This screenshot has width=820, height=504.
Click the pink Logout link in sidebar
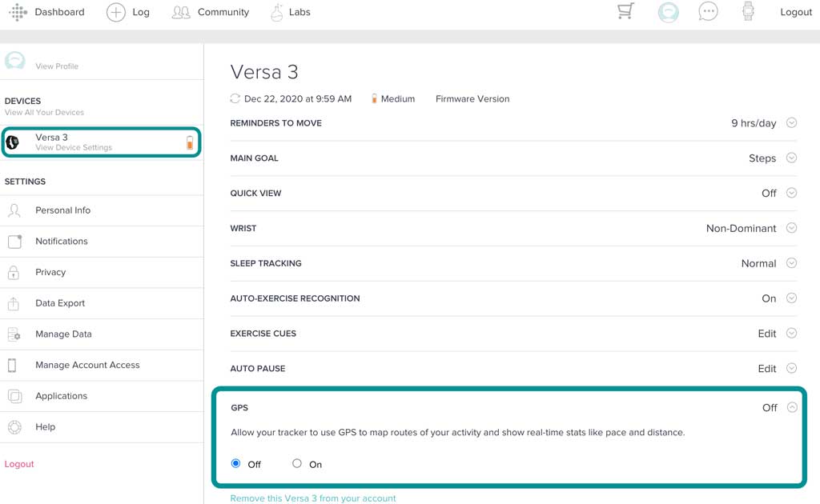pyautogui.click(x=19, y=464)
